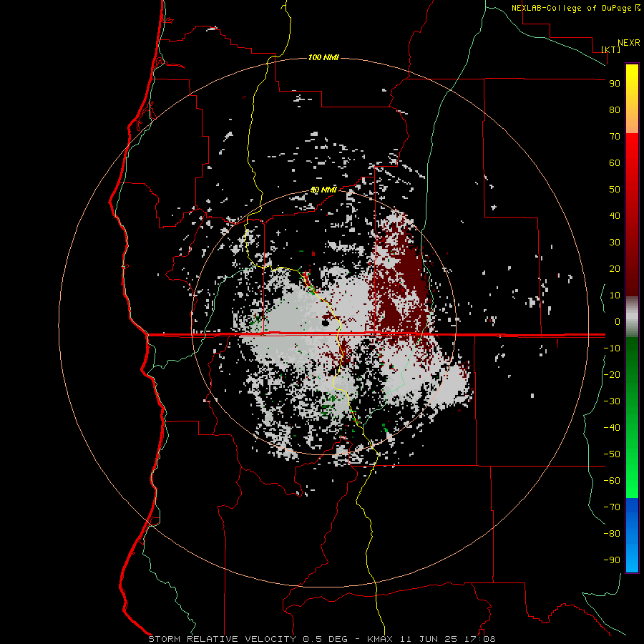Image resolution: width=644 pixels, height=644 pixels.
Task: Click the -30 value on velocity scale
Action: tap(612, 401)
